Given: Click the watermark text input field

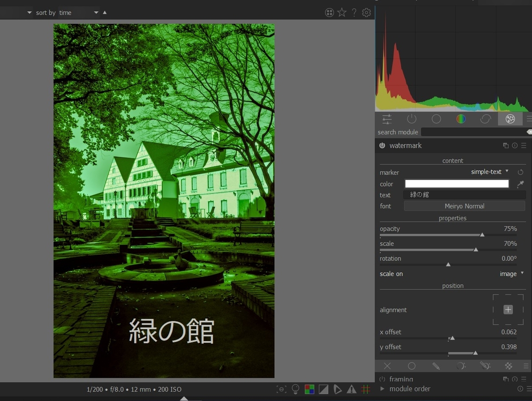Looking at the screenshot, I should coord(465,195).
